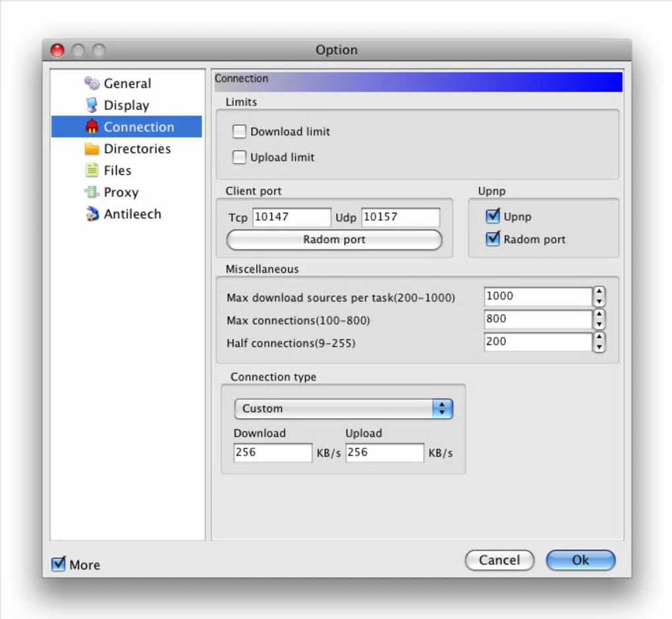
Task: Click the Max download sources value field
Action: (x=538, y=296)
